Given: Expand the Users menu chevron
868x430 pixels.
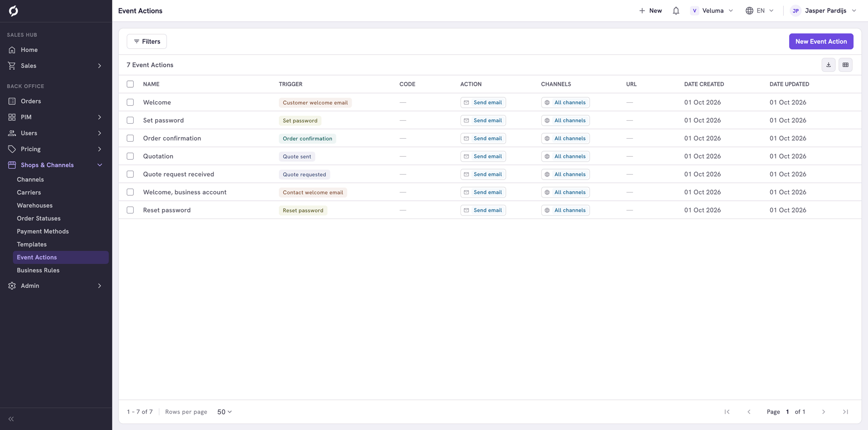Looking at the screenshot, I should (x=100, y=133).
